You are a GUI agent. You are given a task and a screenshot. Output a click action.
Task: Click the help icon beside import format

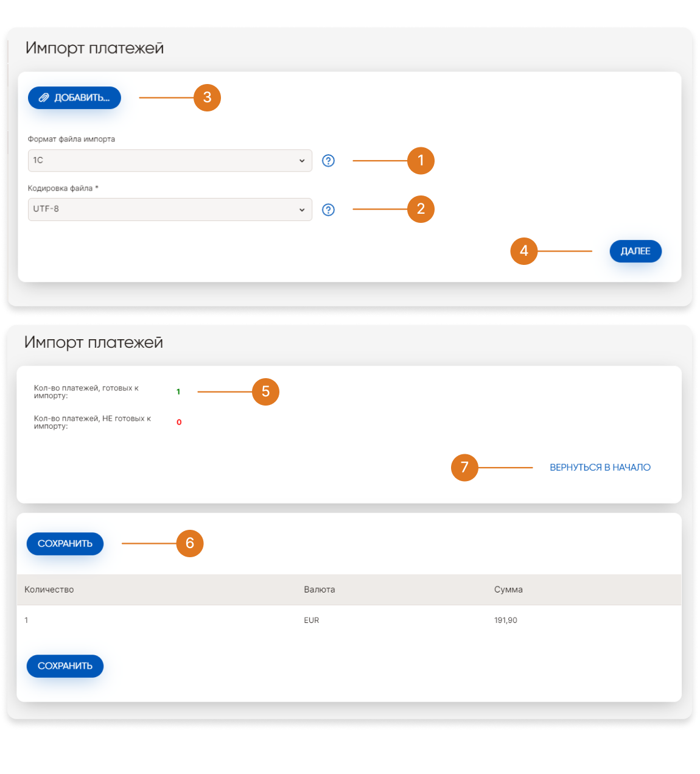tap(328, 161)
